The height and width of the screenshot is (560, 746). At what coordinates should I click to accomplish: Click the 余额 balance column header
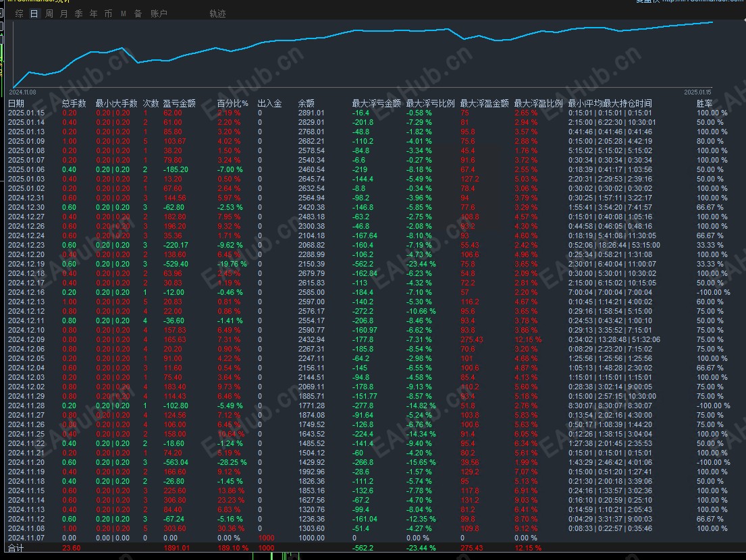click(x=307, y=103)
